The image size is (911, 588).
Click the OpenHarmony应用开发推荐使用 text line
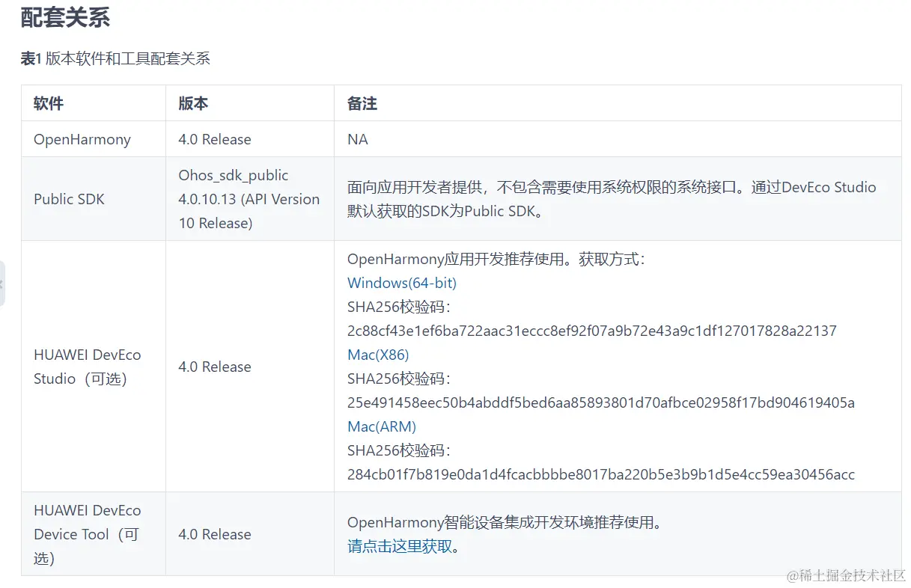coord(496,259)
